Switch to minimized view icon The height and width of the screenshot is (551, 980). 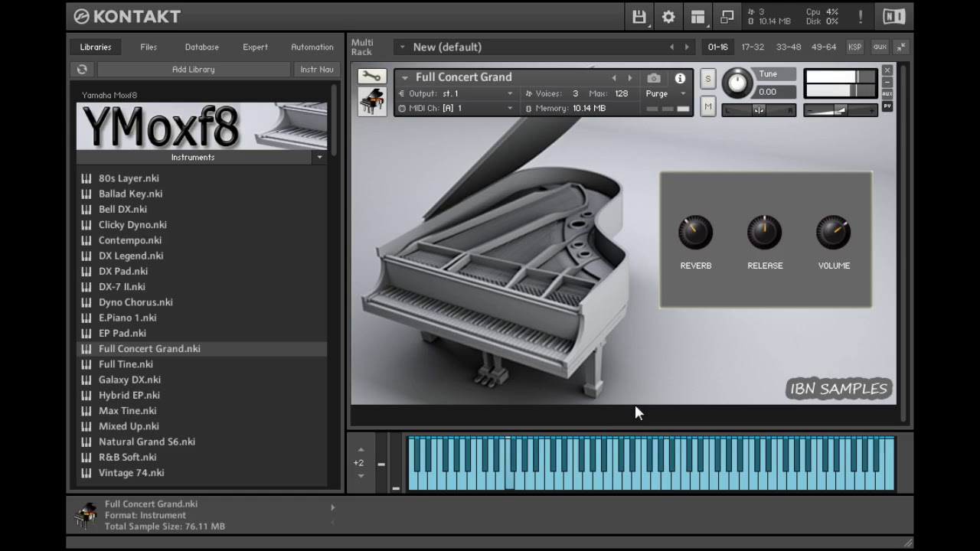click(727, 17)
